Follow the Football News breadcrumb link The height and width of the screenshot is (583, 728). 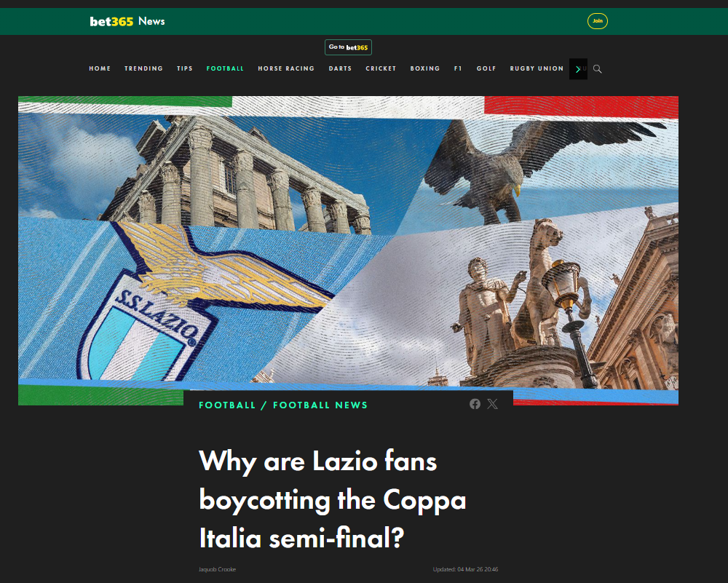(320, 405)
